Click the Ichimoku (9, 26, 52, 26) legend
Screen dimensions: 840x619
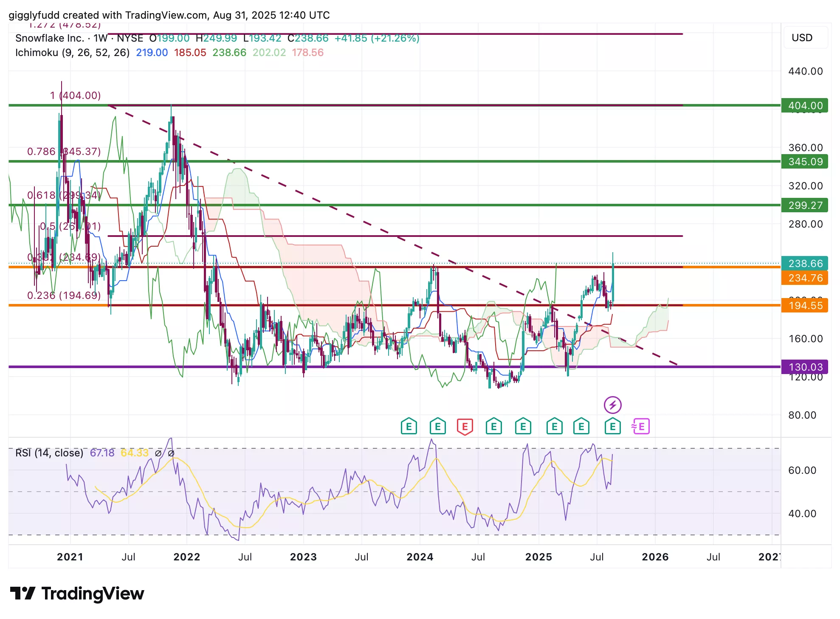pyautogui.click(x=72, y=53)
